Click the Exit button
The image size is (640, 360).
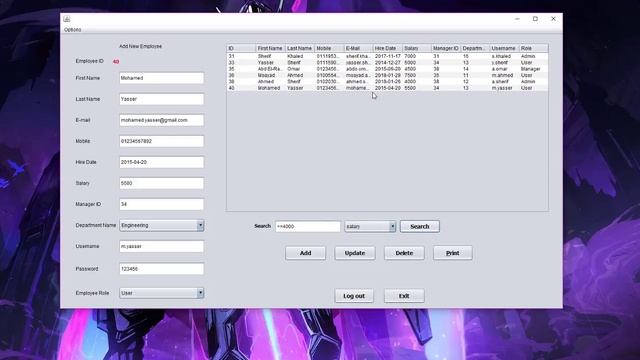click(x=404, y=296)
